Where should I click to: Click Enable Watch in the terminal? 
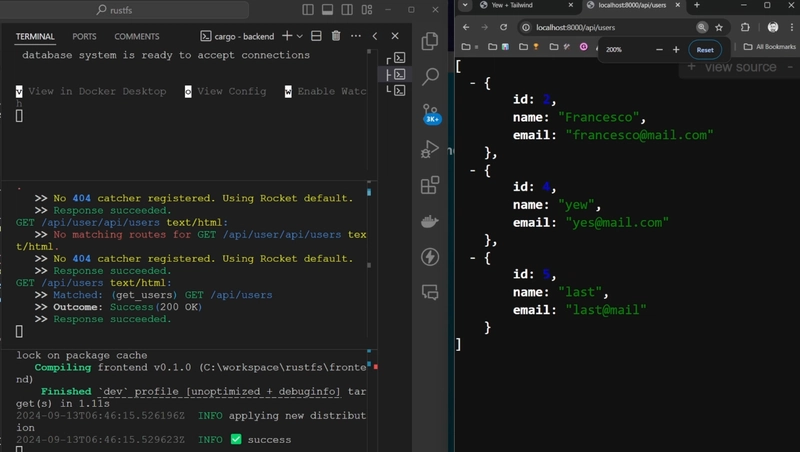(332, 91)
